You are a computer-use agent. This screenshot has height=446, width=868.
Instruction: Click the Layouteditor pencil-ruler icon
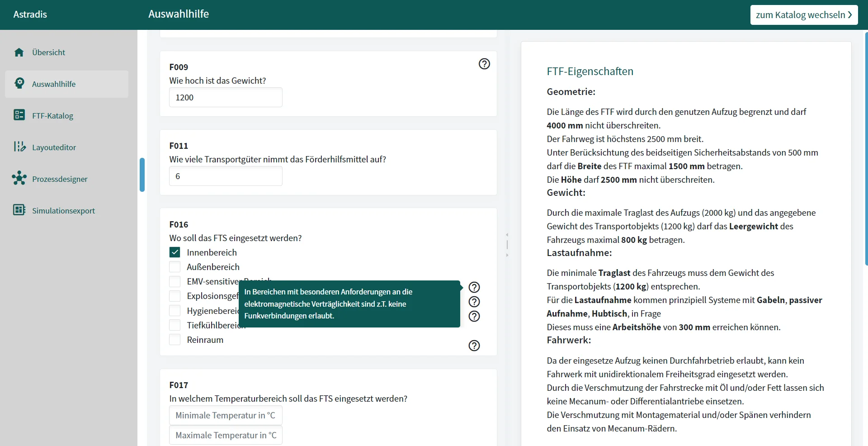tap(19, 147)
